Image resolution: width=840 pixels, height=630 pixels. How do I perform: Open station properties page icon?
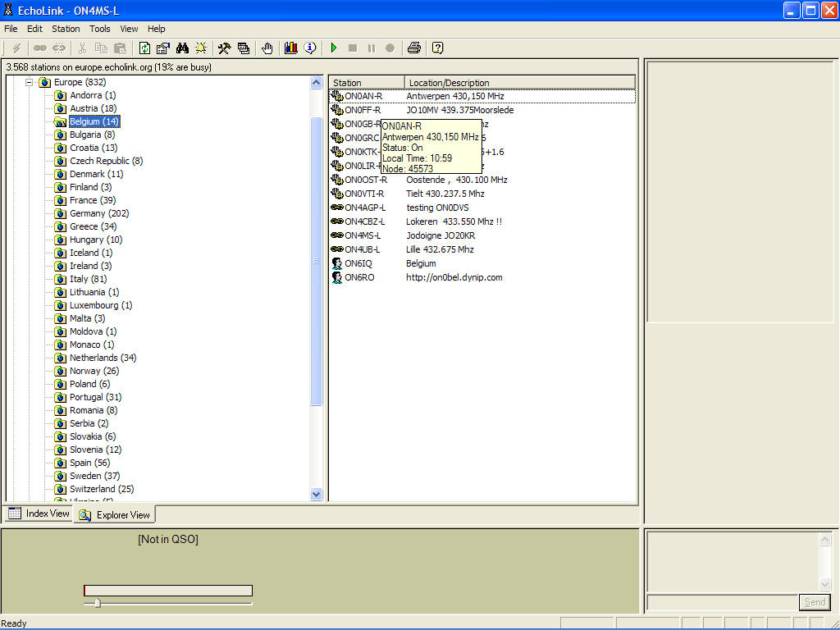pos(163,48)
